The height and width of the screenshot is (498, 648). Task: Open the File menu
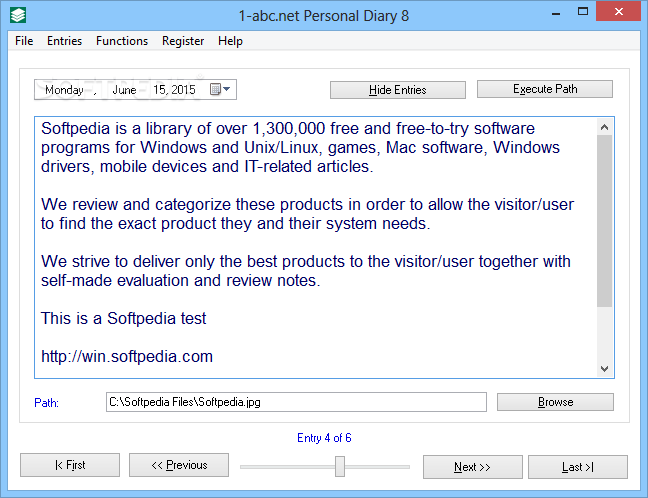point(24,41)
